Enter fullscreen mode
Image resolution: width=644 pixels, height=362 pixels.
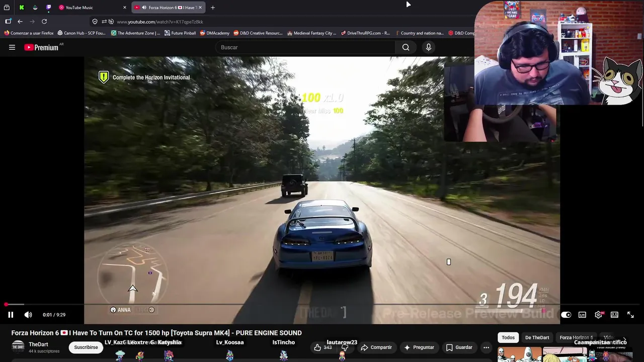pyautogui.click(x=630, y=315)
